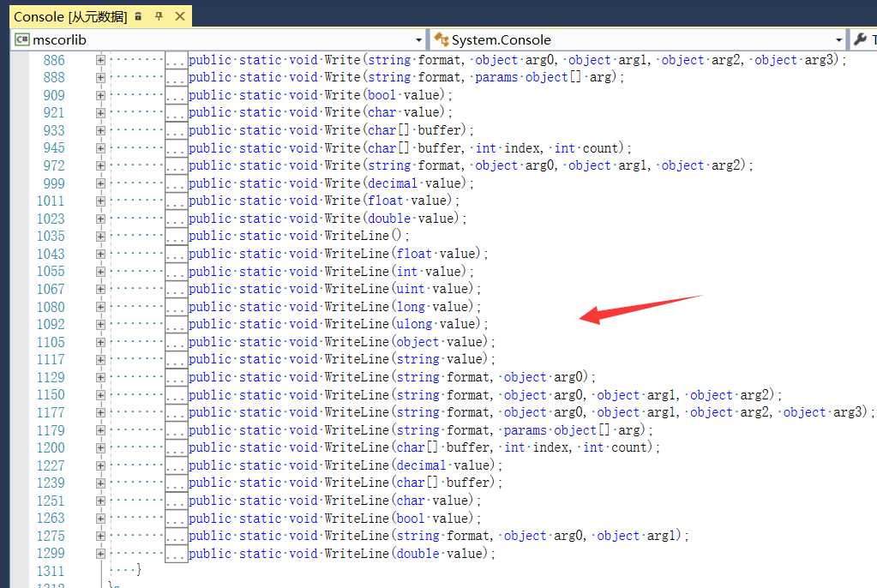Expand collapsed region at line 1227
877x588 pixels.
[100, 465]
